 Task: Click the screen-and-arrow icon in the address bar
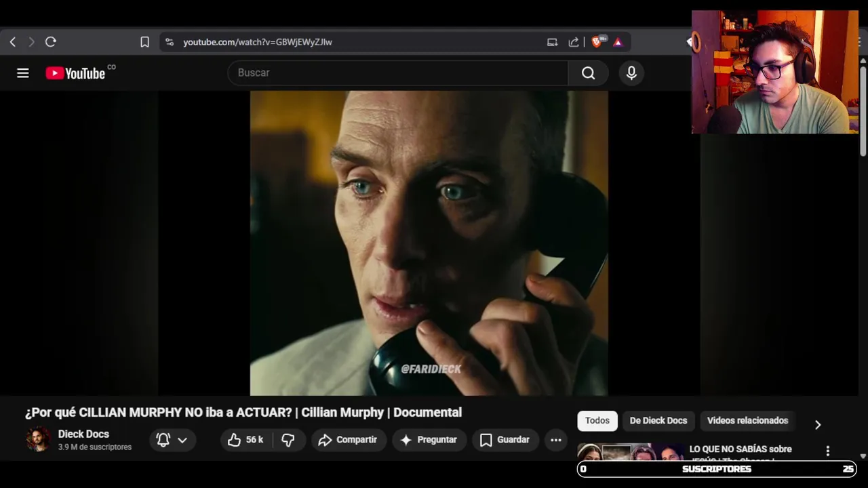click(x=552, y=42)
